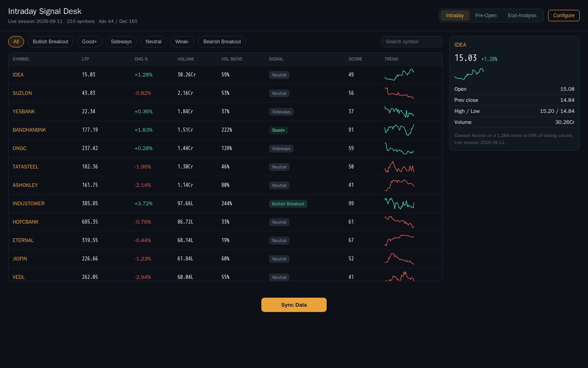Filter by Bullish Breakout chip

[50, 42]
